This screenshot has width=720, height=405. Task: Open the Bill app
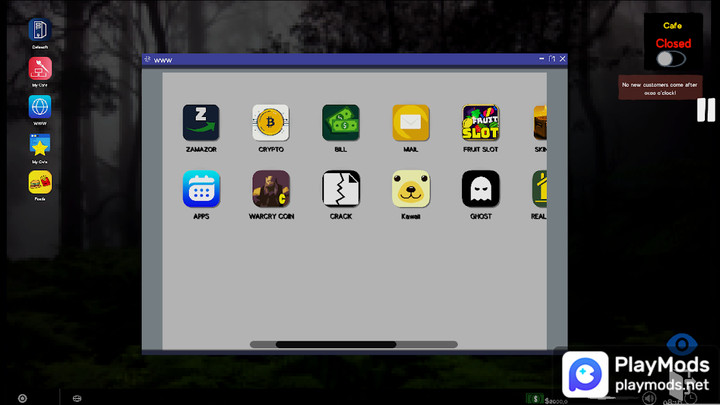coord(341,123)
